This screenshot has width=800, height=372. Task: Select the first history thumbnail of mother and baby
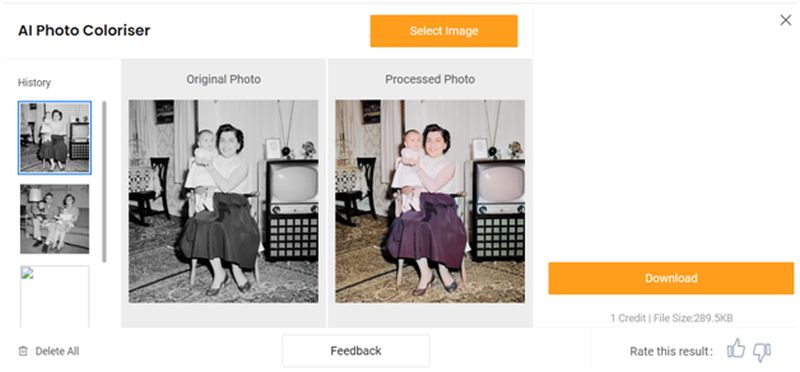pos(55,138)
